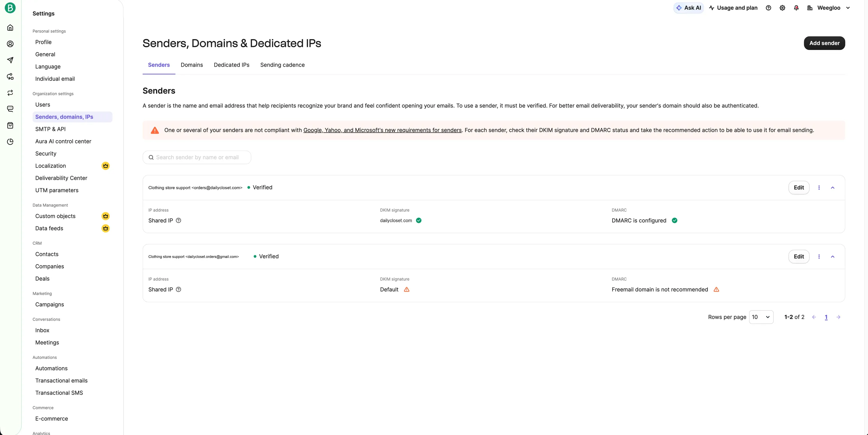The width and height of the screenshot is (868, 435).
Task: Click Shared IP help icon for gmail sender
Action: tap(178, 290)
